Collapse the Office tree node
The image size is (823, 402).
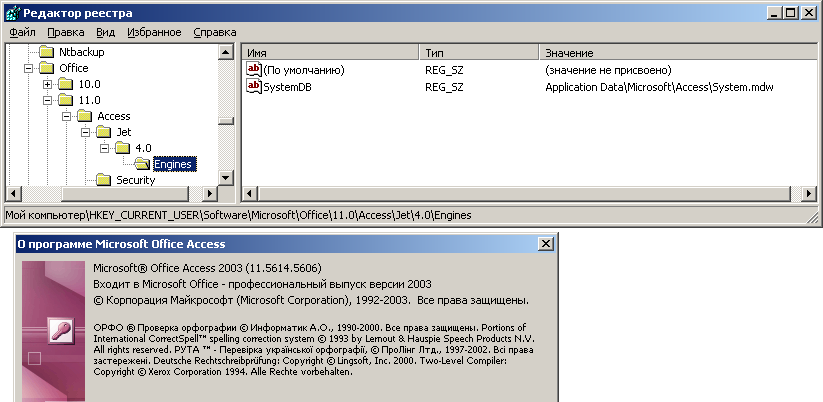(x=28, y=68)
